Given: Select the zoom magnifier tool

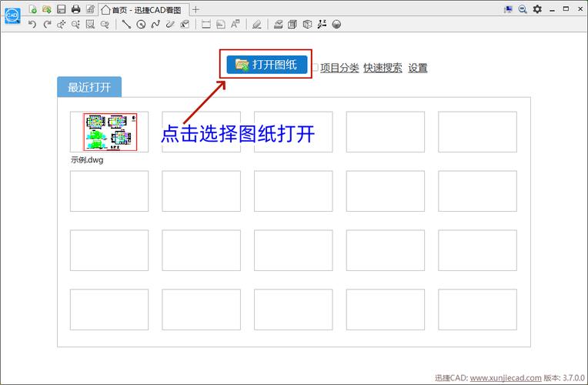Looking at the screenshot, I should pyautogui.click(x=75, y=25).
